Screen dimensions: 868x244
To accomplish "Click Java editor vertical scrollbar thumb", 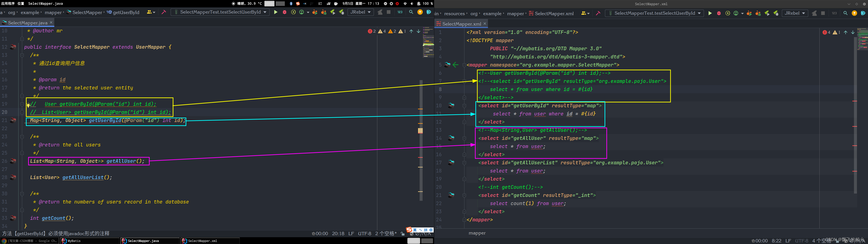I will click(421, 140).
